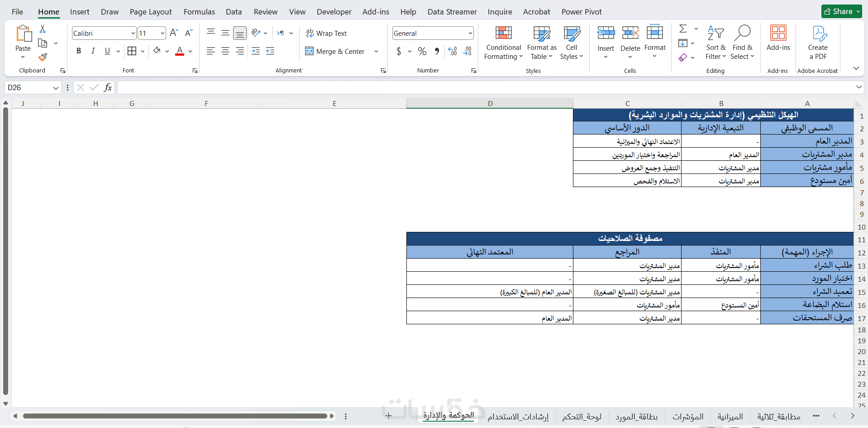Click the Create a PDF icon
This screenshot has width=868, height=428.
point(819,34)
